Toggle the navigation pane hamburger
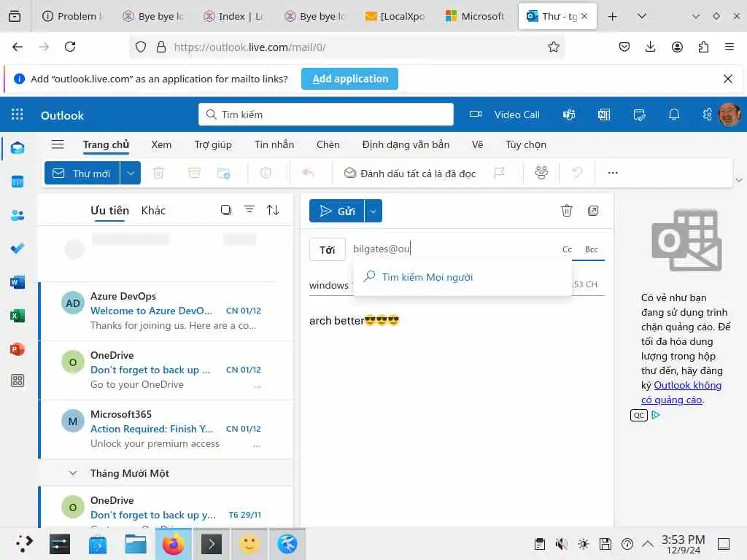 pyautogui.click(x=58, y=144)
